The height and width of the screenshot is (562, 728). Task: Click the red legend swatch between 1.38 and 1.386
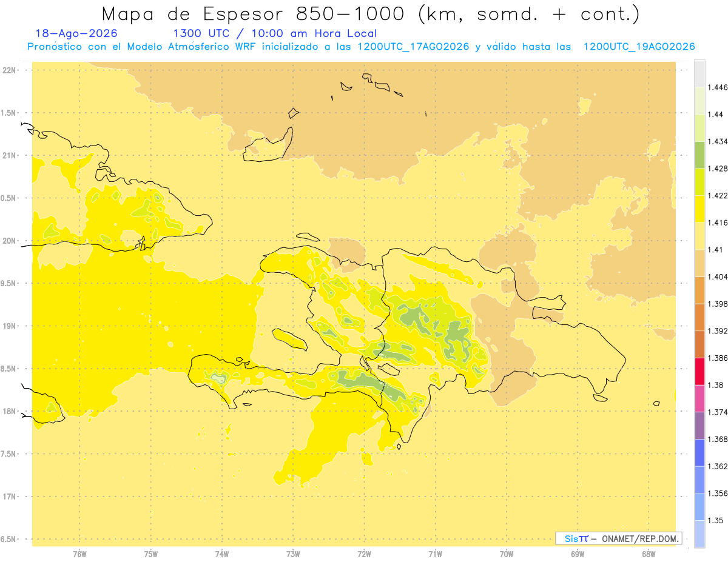coord(699,371)
